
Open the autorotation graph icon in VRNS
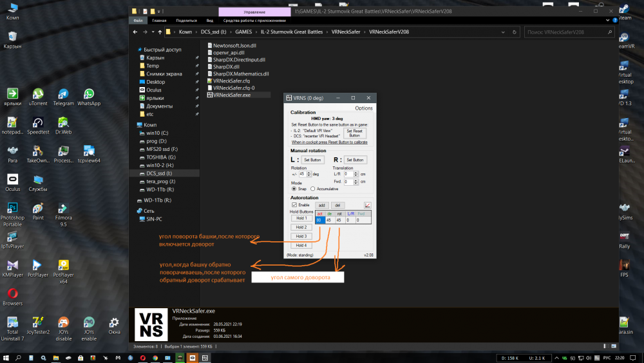tap(367, 205)
